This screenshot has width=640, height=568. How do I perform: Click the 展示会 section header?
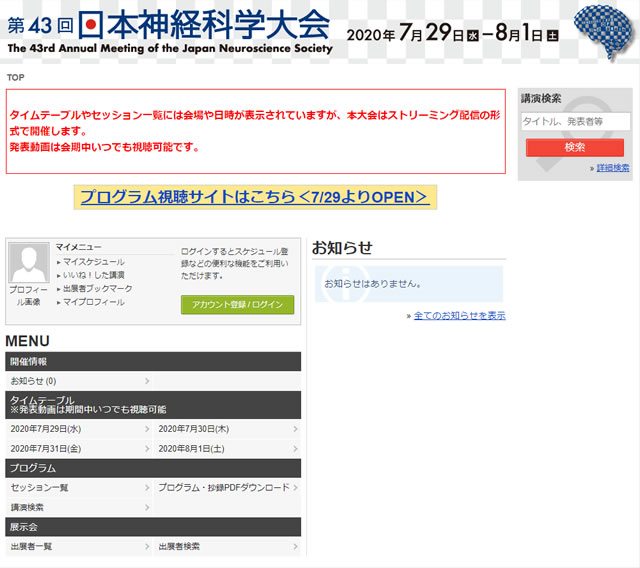(x=153, y=527)
